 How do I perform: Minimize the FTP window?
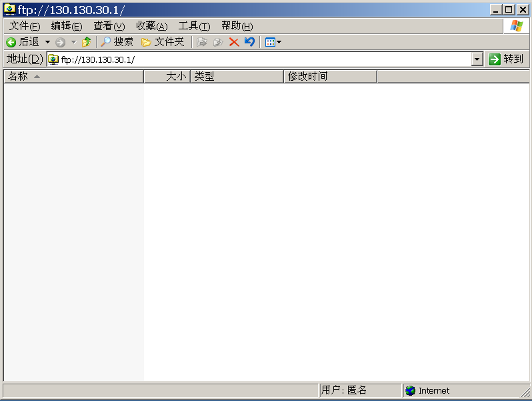pyautogui.click(x=496, y=10)
